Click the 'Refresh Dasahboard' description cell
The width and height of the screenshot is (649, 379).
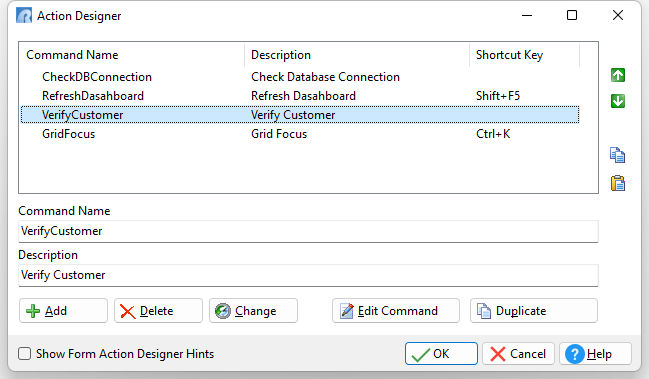[303, 96]
